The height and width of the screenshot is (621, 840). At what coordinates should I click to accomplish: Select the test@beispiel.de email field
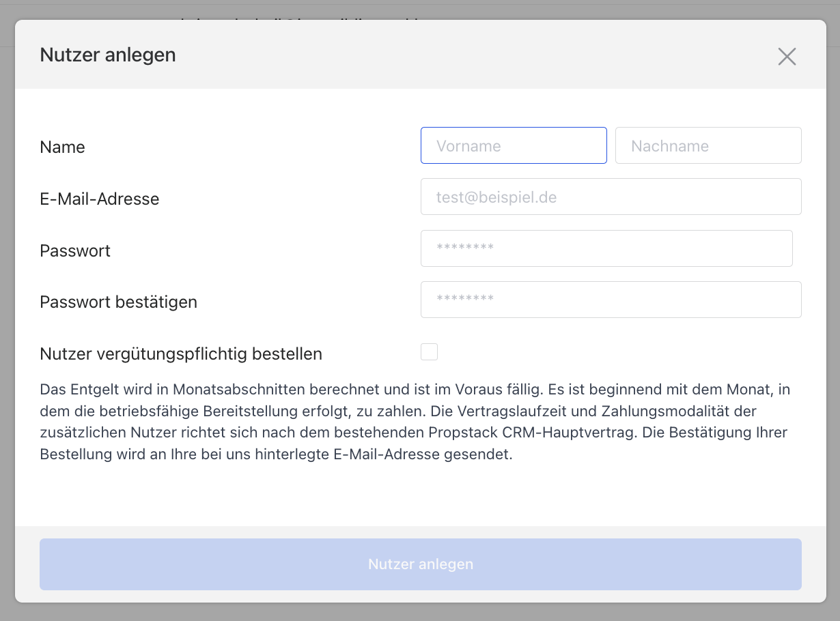611,197
